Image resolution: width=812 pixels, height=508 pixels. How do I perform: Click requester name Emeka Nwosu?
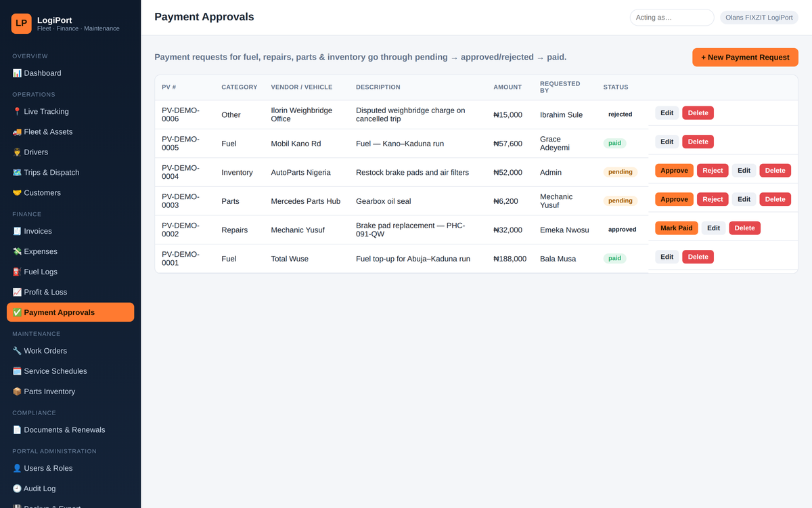click(x=564, y=230)
